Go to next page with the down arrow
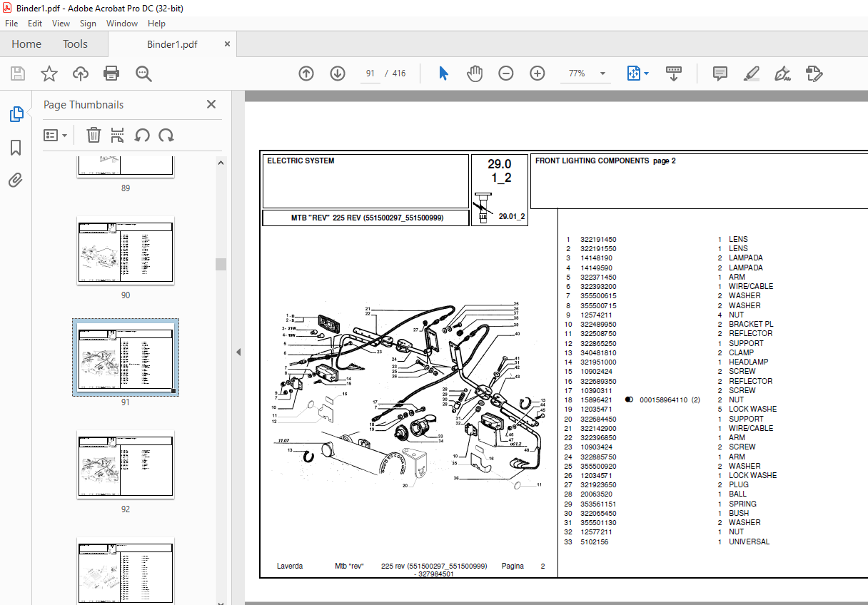Screen dimensions: 868x605 coord(338,73)
